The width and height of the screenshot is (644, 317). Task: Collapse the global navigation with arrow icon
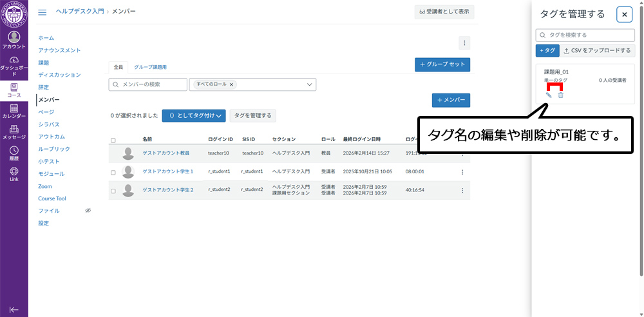tap(14, 309)
